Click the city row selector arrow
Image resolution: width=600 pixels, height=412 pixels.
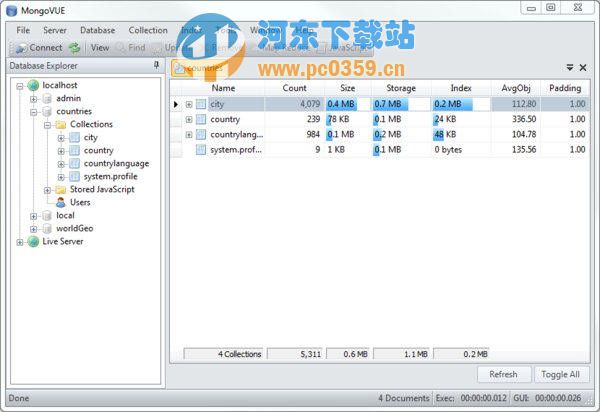pos(176,104)
